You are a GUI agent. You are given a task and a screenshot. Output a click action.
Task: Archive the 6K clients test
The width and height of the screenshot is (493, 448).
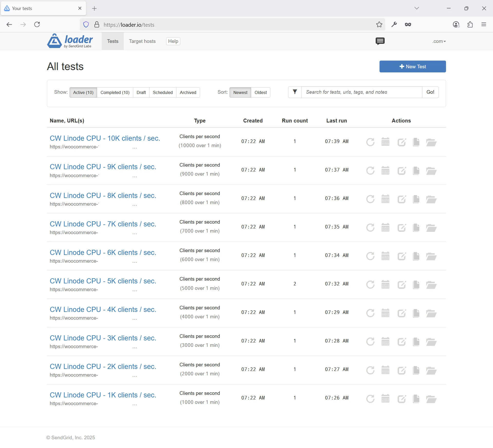click(x=431, y=256)
